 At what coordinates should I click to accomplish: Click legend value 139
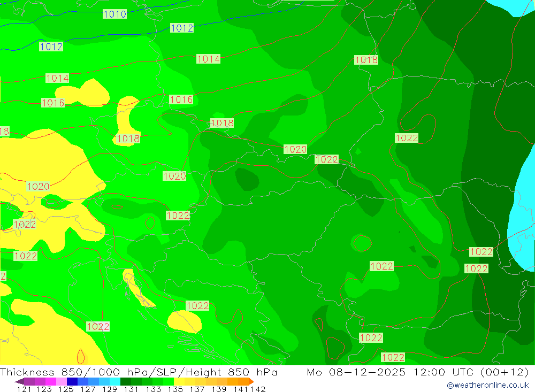pos(219,389)
